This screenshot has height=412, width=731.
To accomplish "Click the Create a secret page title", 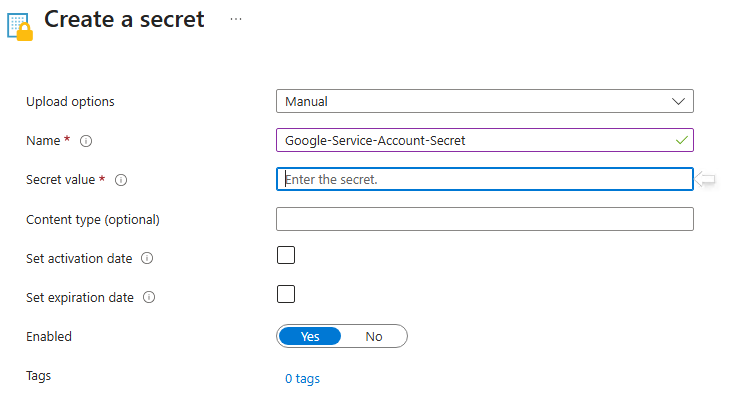I will (124, 19).
